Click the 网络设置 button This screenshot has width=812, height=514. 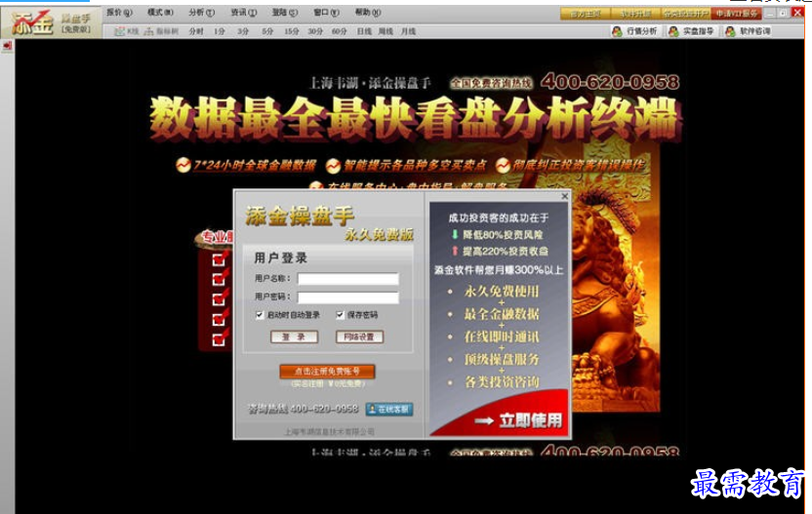(359, 336)
